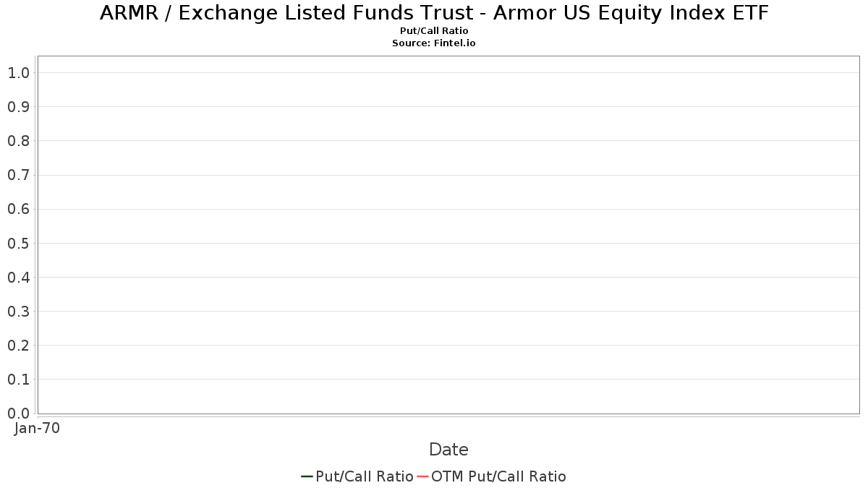Image resolution: width=868 pixels, height=488 pixels.
Task: Click the 1.0 y-axis tick label
Action: [19, 73]
